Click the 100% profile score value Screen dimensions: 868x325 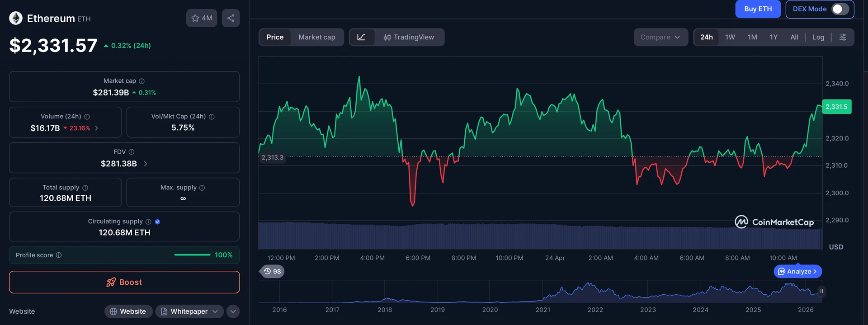pos(223,255)
